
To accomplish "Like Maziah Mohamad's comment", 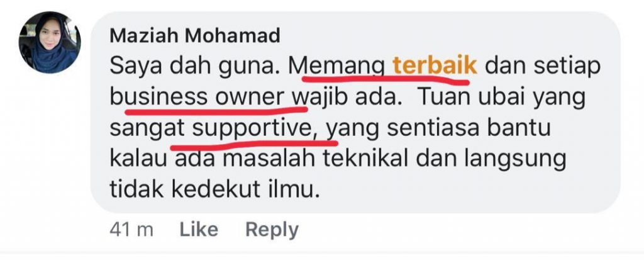I will [x=199, y=230].
